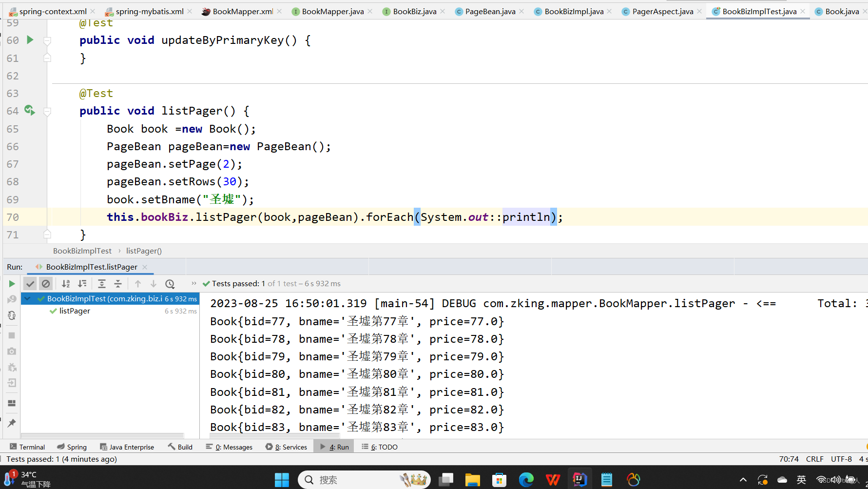Click the taskbar search box
This screenshot has width=868, height=489.
[x=364, y=480]
